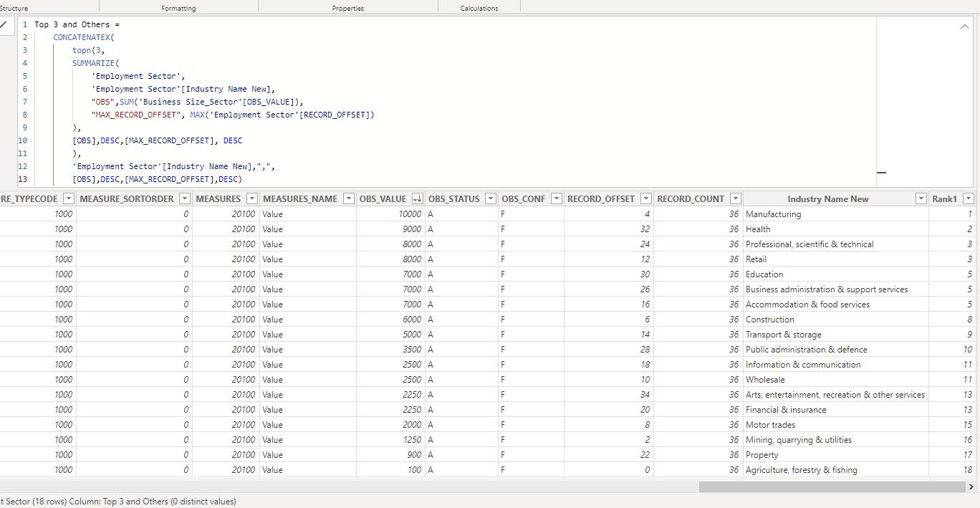The width and height of the screenshot is (980, 508).
Task: Click the status bar row count text
Action: click(118, 502)
